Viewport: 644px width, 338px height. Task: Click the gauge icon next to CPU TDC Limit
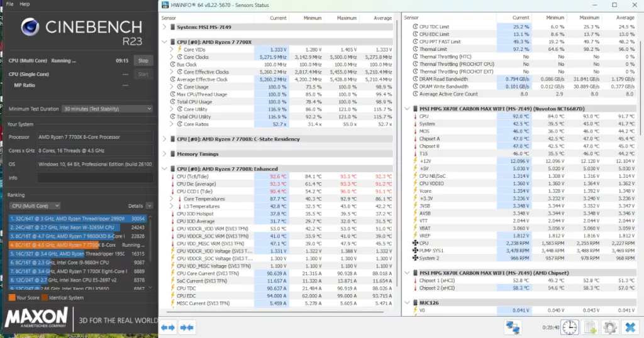pos(415,26)
